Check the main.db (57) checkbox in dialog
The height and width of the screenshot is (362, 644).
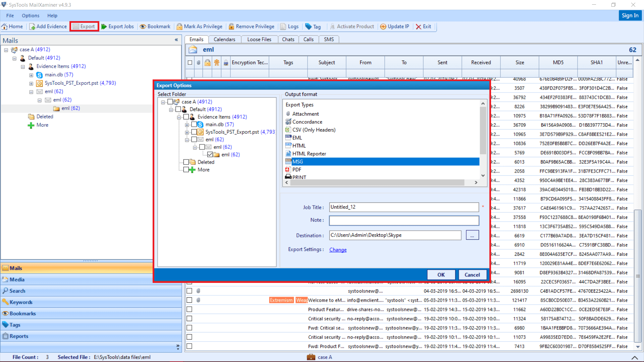pos(194,124)
